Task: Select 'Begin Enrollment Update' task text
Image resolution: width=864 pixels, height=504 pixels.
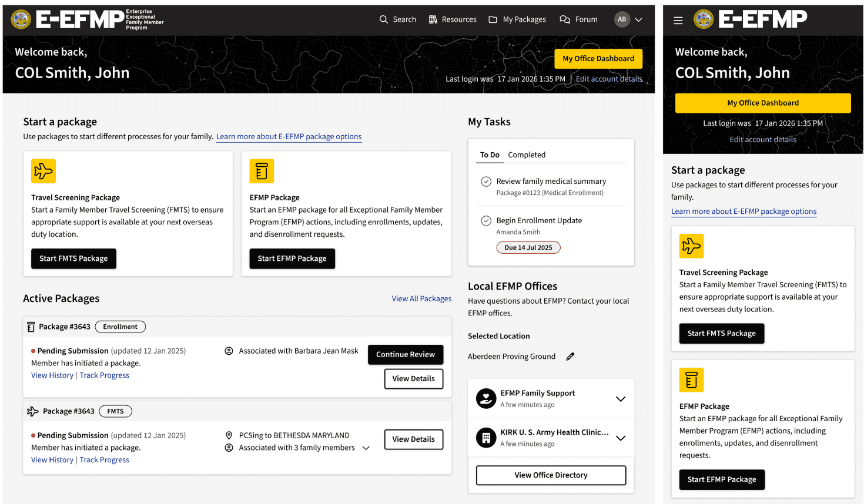Action: (539, 221)
